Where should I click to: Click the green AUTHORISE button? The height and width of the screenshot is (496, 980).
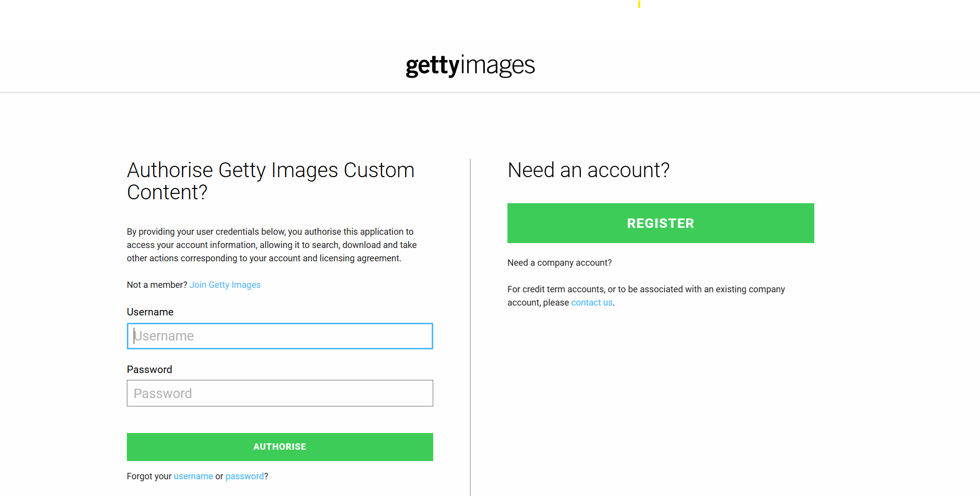click(280, 447)
